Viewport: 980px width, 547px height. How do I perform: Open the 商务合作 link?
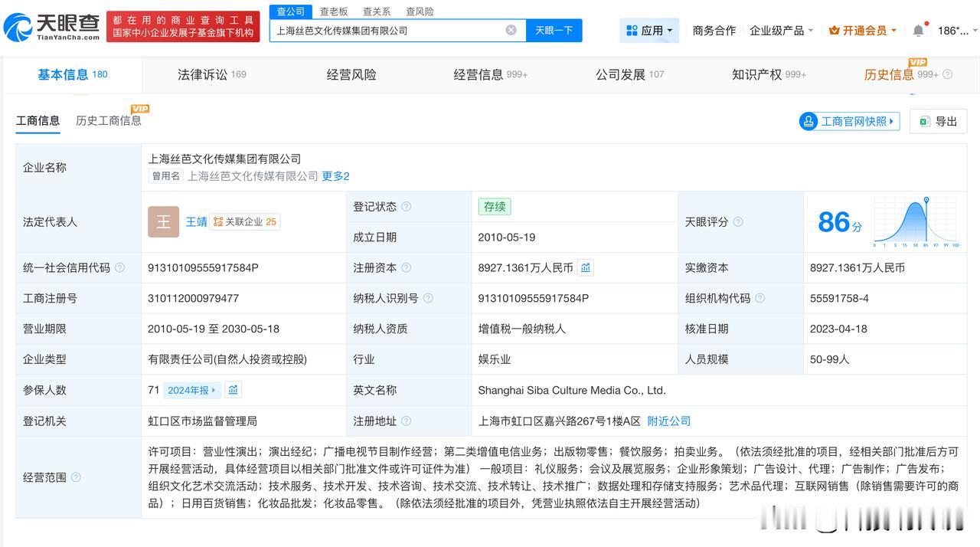point(714,31)
